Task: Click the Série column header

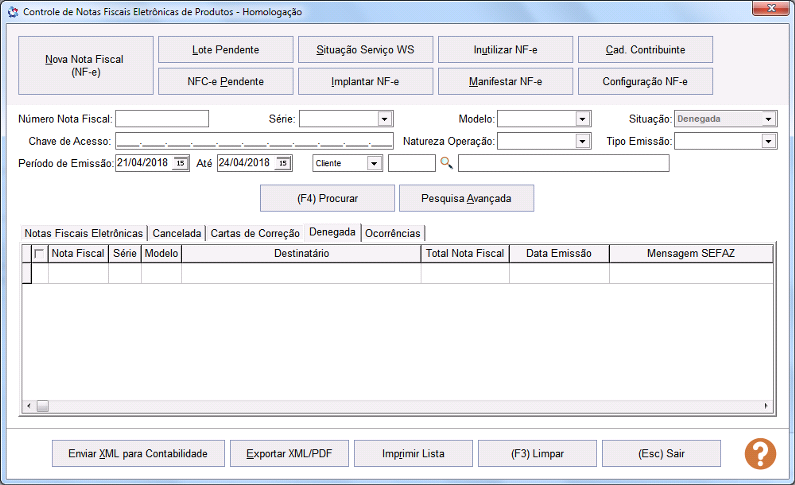Action: (125, 253)
